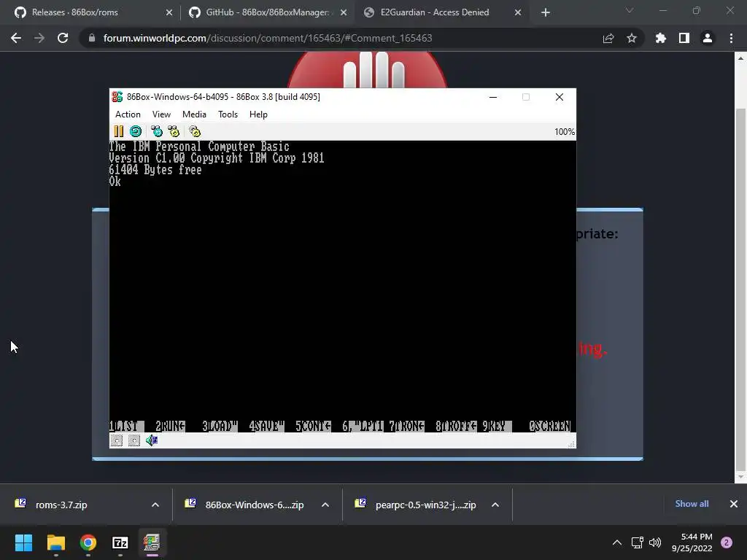
Task: Open the Media menu in 86Box
Action: tap(194, 114)
